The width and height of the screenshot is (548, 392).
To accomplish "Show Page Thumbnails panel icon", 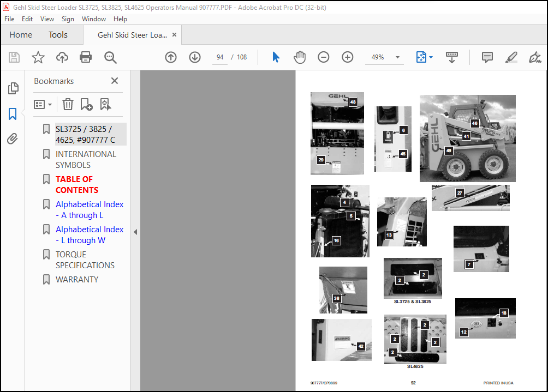I will coord(13,88).
